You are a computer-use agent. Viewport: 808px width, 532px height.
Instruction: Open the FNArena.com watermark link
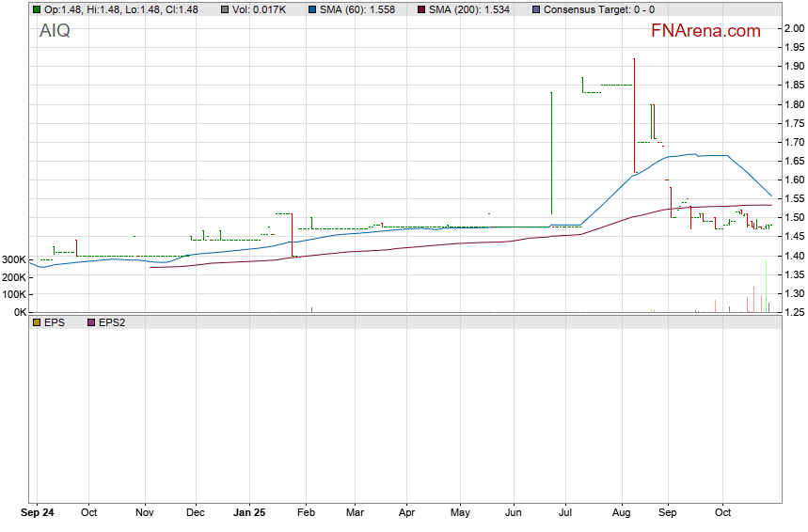[x=705, y=31]
